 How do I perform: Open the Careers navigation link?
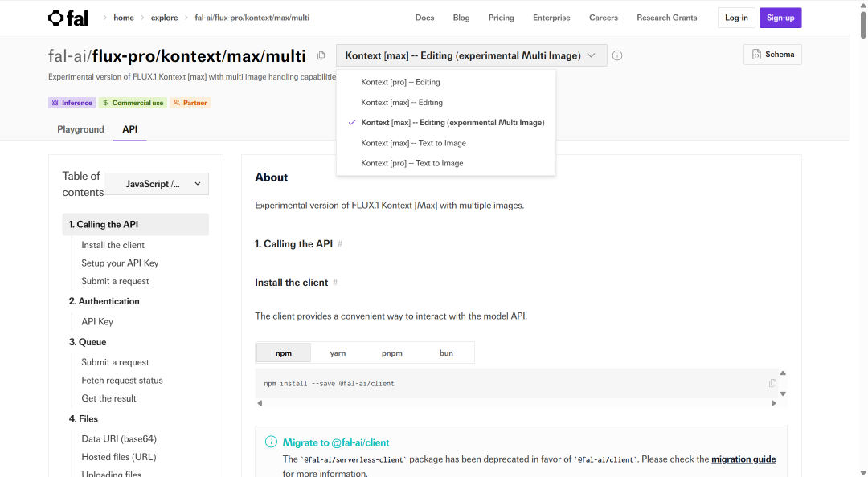click(604, 18)
